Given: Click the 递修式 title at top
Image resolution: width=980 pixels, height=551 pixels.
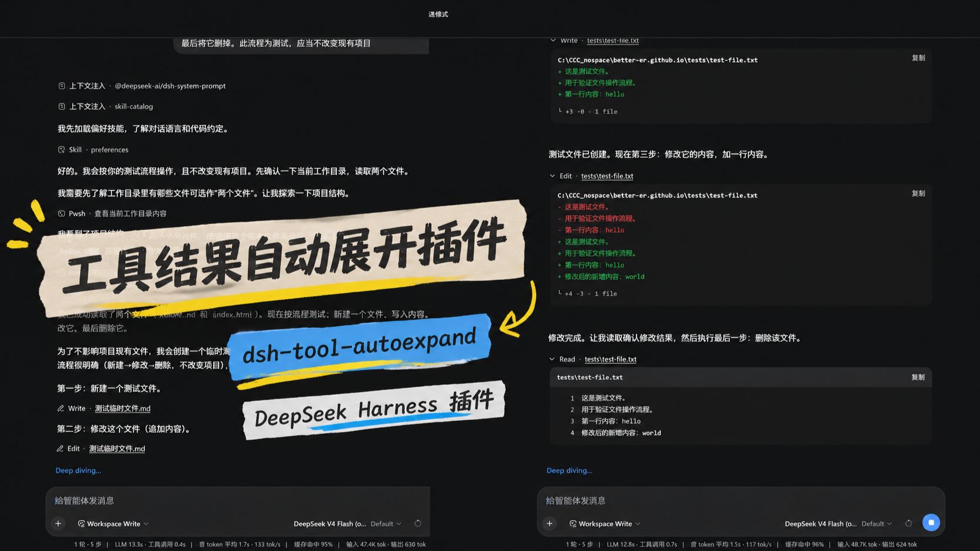Looking at the screenshot, I should [438, 14].
